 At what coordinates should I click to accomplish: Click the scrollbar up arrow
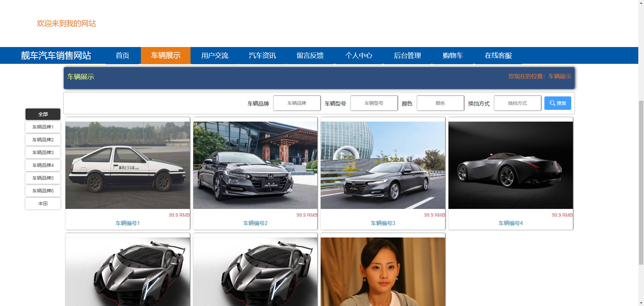(x=641, y=3)
